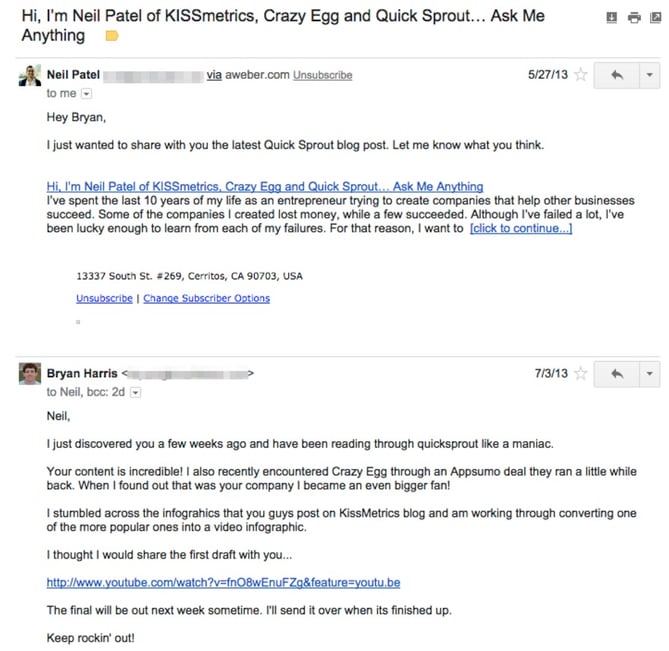The image size is (669, 651).
Task: Open conversation in new window icon
Action: (x=654, y=17)
